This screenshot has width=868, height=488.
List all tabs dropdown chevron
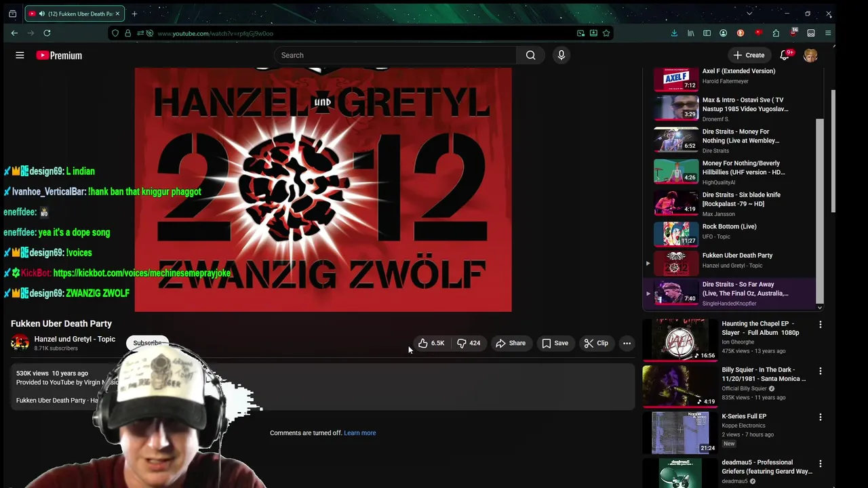click(x=749, y=14)
